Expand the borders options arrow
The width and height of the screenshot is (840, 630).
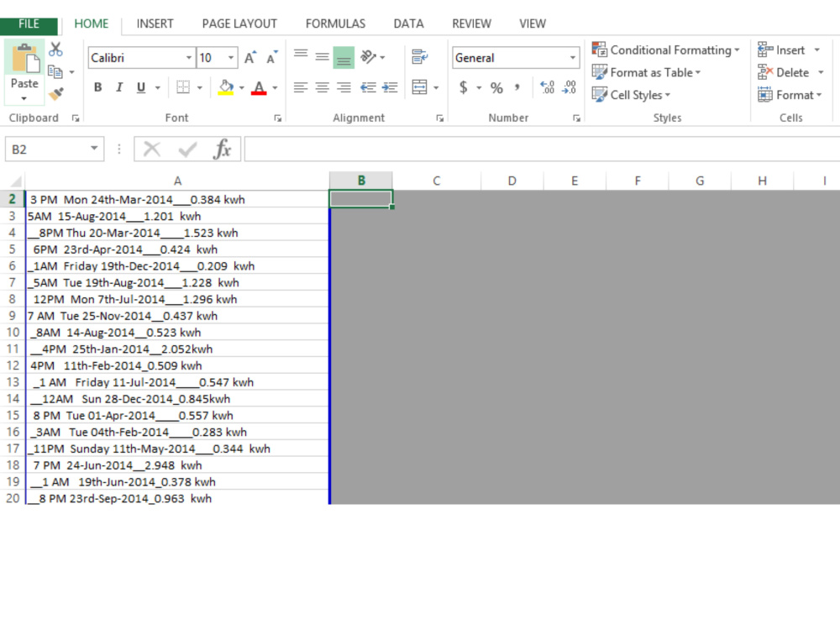coord(200,88)
